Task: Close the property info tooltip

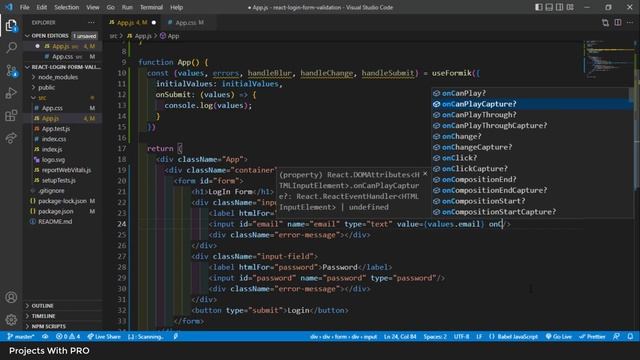Action: coord(425,174)
